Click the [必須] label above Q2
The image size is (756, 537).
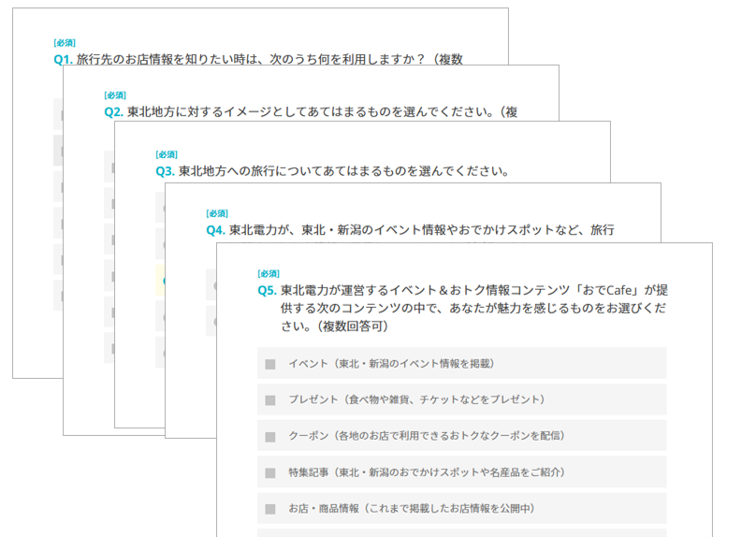tap(115, 95)
